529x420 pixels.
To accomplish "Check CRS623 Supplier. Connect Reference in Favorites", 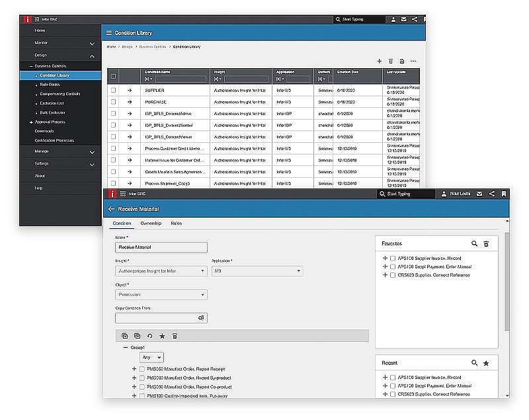I will (x=393, y=275).
